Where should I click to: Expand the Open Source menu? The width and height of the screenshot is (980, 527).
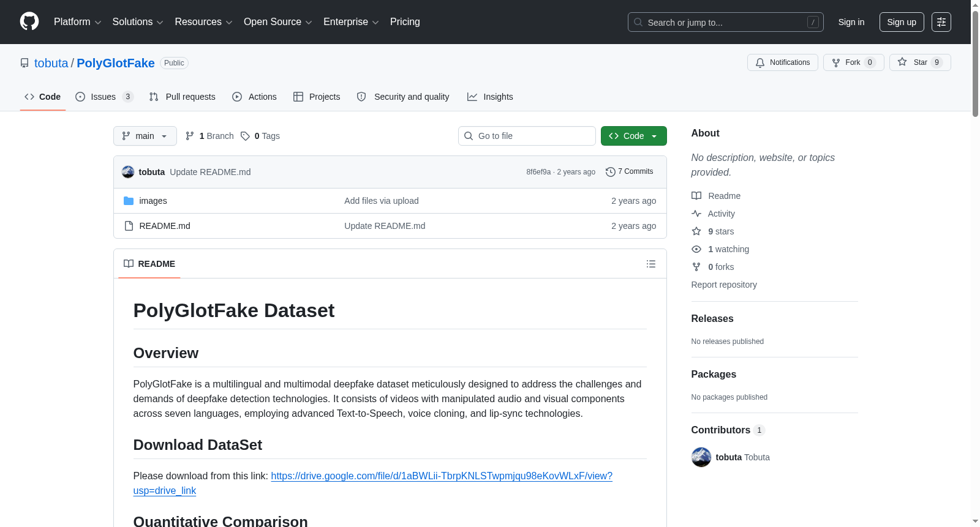(x=277, y=22)
